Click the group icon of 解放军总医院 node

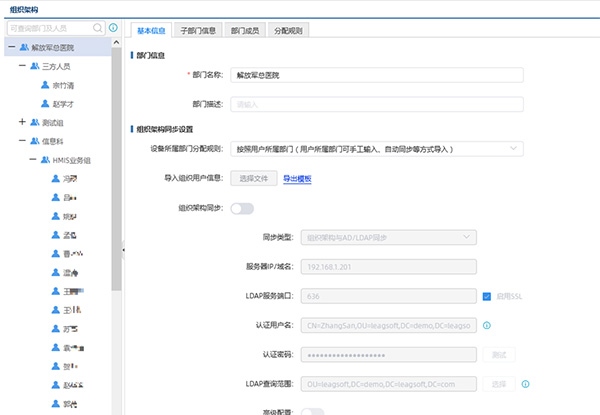pos(23,47)
